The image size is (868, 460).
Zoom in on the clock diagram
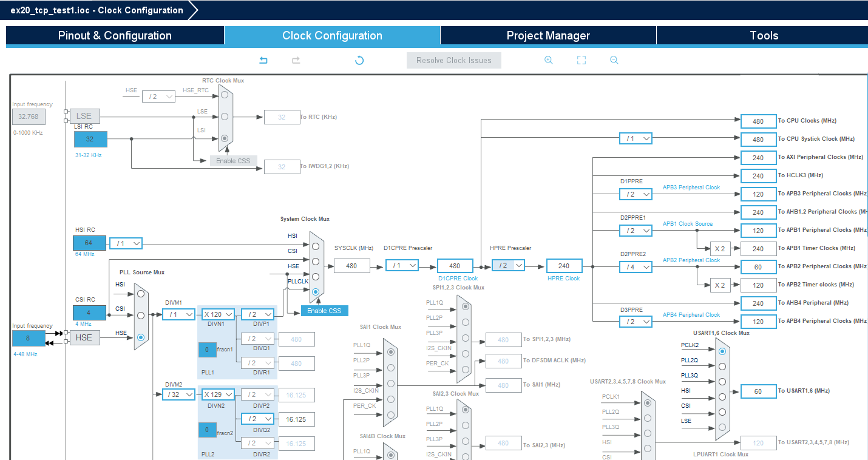click(x=549, y=60)
